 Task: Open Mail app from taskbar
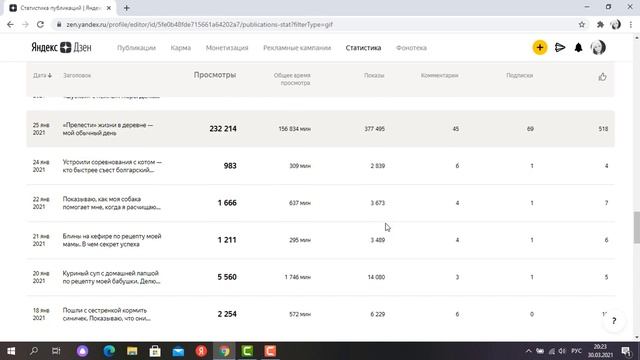pos(178,351)
